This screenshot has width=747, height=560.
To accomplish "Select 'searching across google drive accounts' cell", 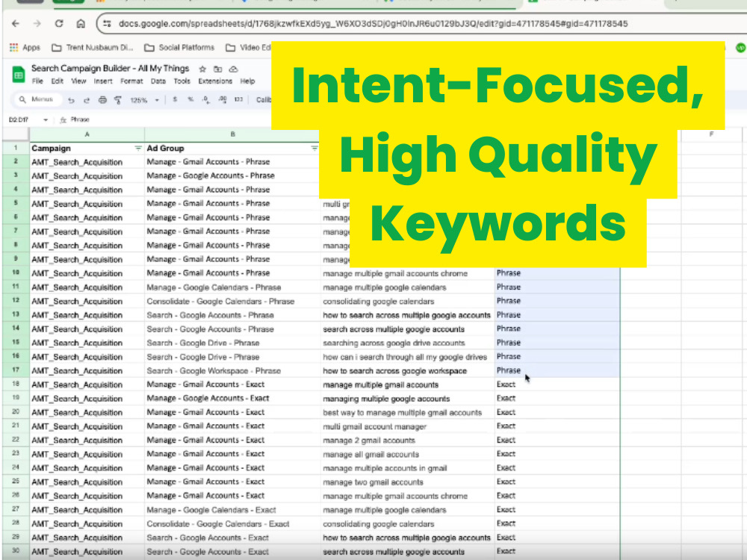I will [407, 343].
